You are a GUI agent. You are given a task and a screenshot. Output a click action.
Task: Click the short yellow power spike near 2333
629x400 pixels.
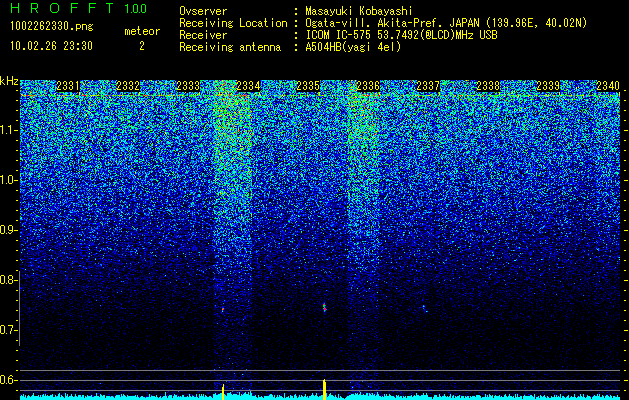(223, 392)
